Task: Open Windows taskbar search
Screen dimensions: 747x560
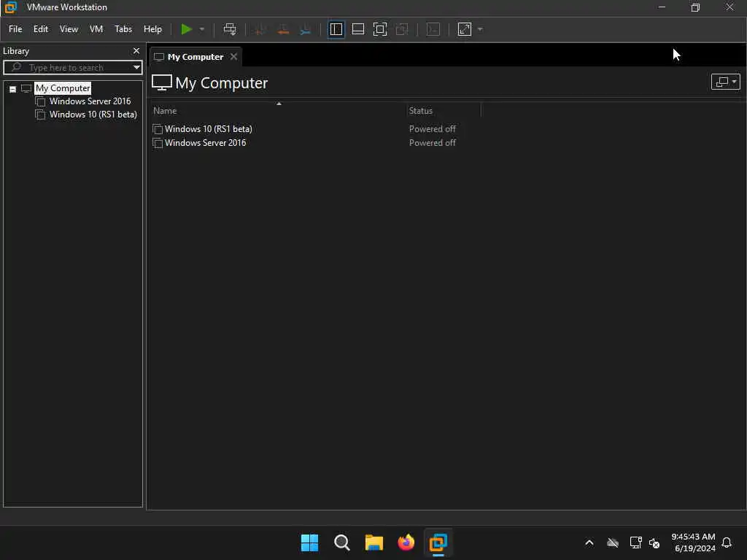Action: click(x=341, y=542)
